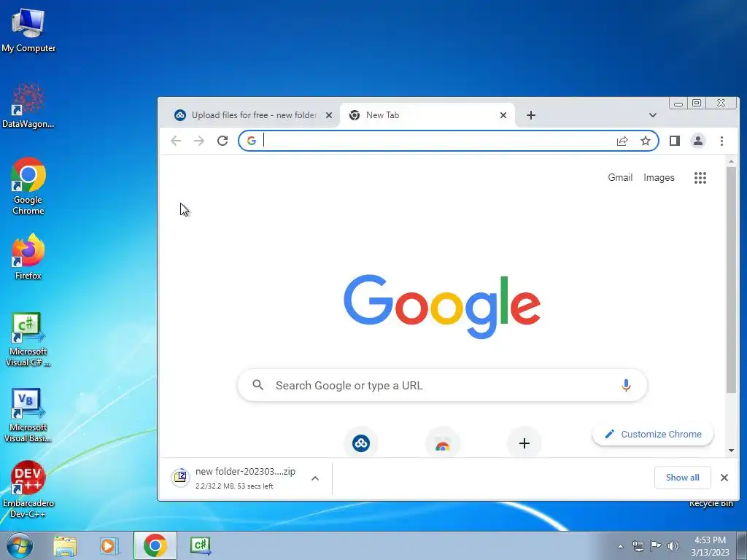Start voice search with the microphone icon

click(626, 385)
